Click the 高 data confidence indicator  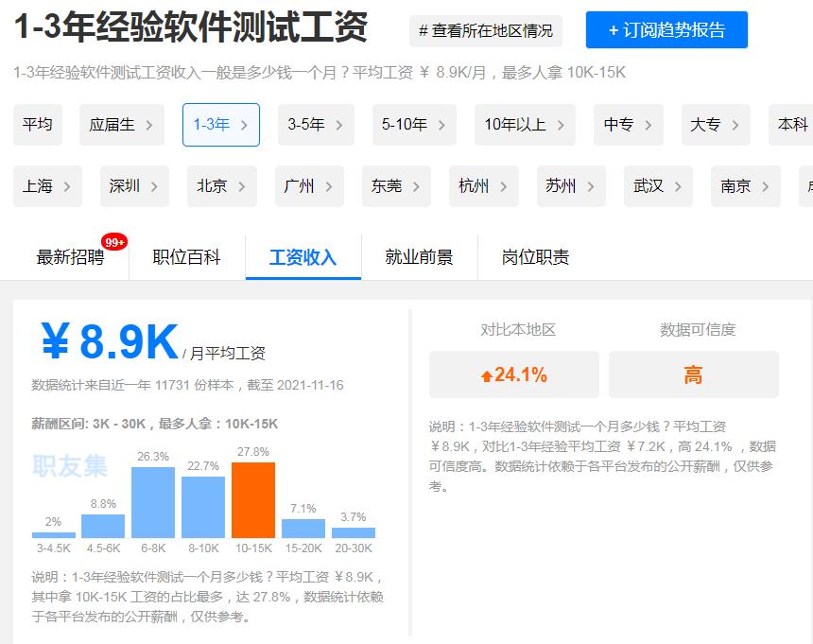click(x=697, y=374)
